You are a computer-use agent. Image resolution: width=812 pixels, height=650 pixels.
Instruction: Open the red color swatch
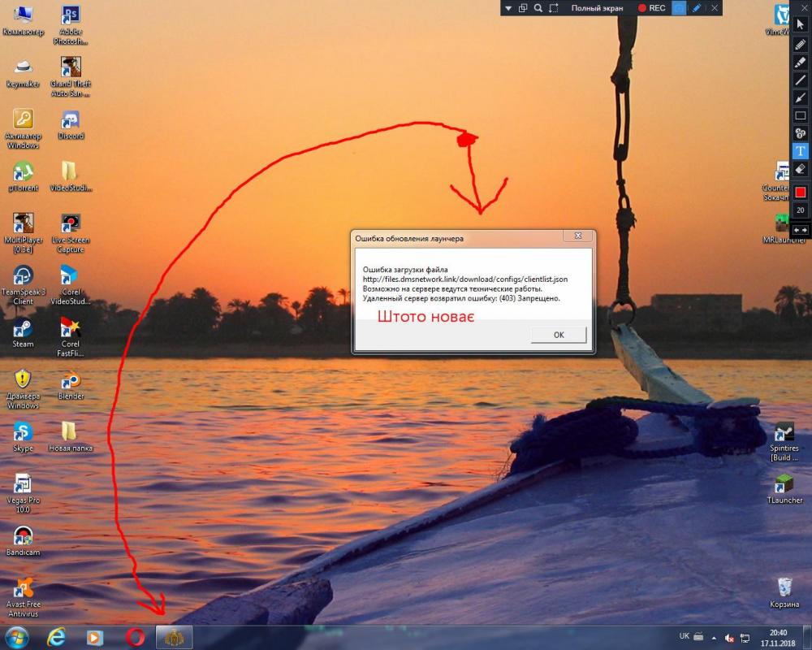(x=801, y=192)
